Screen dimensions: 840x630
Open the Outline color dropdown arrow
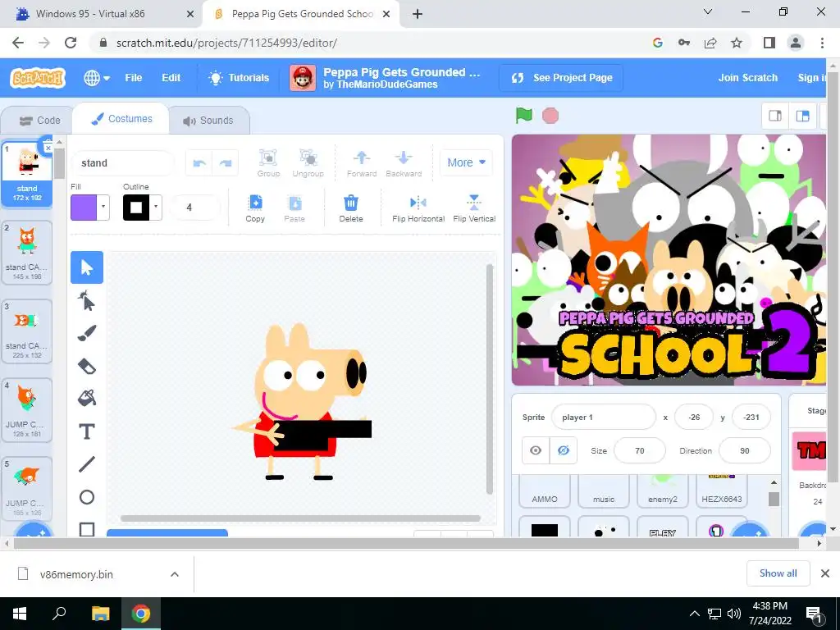[156, 207]
